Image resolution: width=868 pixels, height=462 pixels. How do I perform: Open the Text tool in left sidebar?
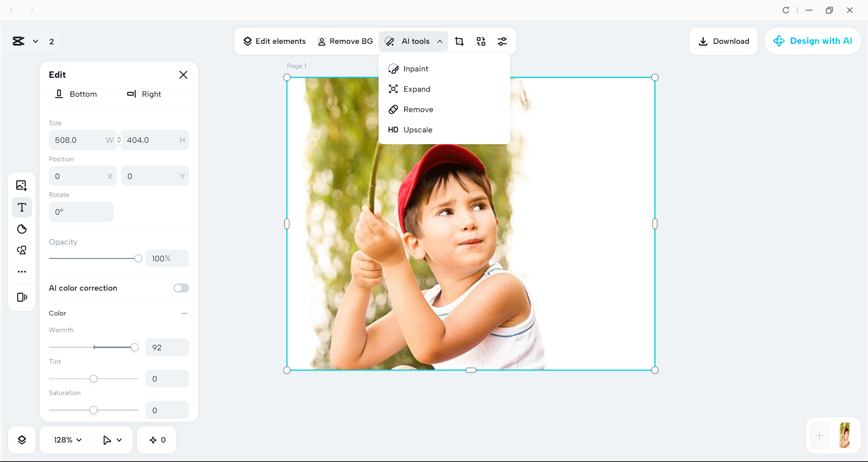pyautogui.click(x=21, y=207)
